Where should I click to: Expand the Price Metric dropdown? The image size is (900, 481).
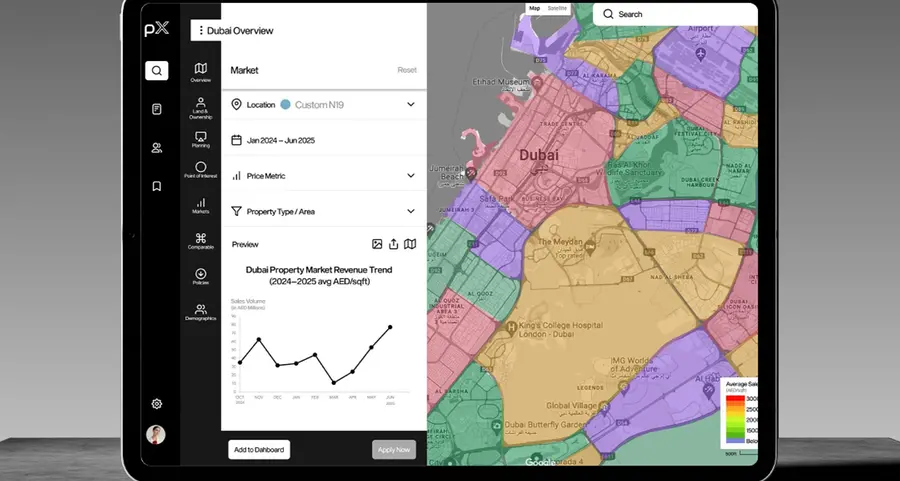410,175
